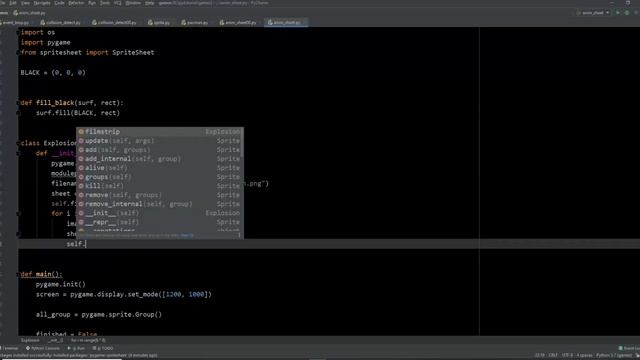The height and width of the screenshot is (360, 640).
Task: Pick kill(self) in the autocomplete popup
Action: (x=159, y=186)
